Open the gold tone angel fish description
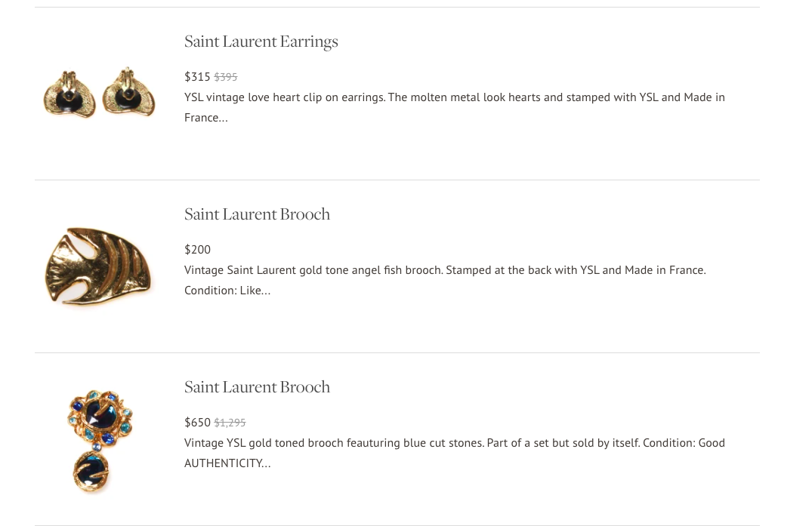This screenshot has width=812, height=526. [x=446, y=280]
